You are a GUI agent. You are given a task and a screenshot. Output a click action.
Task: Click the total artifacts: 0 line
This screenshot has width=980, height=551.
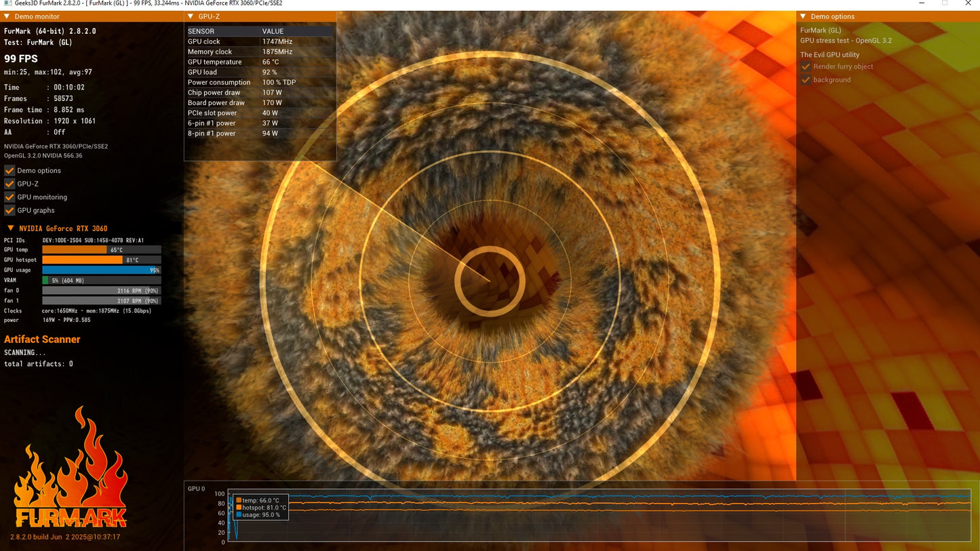[x=39, y=364]
